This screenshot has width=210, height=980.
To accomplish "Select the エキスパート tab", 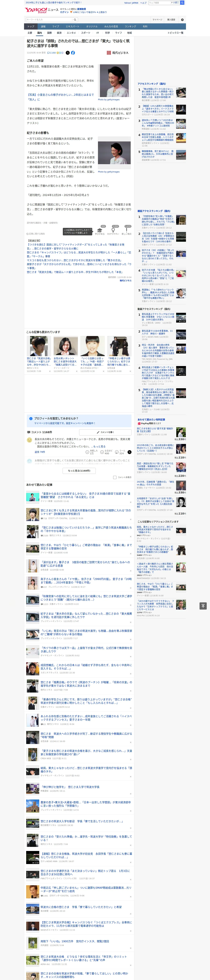I will pos(72,26).
